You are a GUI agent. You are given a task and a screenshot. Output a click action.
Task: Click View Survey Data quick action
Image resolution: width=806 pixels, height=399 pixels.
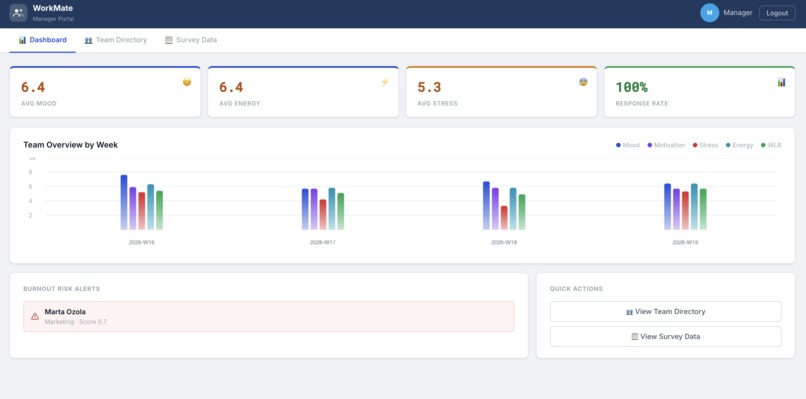666,337
